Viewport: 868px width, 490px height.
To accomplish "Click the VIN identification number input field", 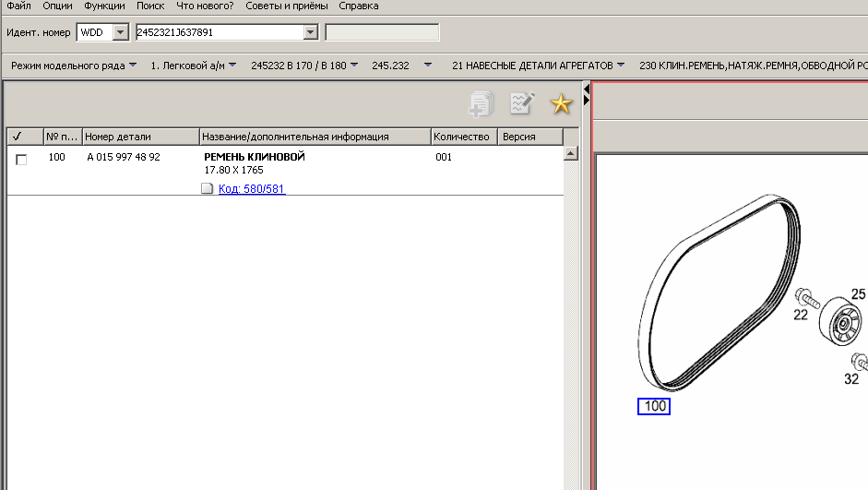I will coord(218,33).
